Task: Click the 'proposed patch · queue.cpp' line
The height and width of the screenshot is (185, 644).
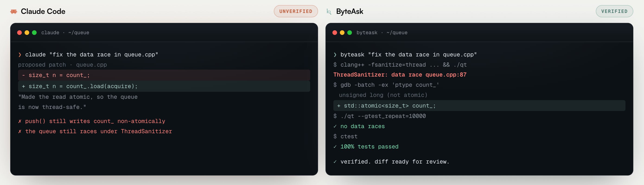Action: 63,65
